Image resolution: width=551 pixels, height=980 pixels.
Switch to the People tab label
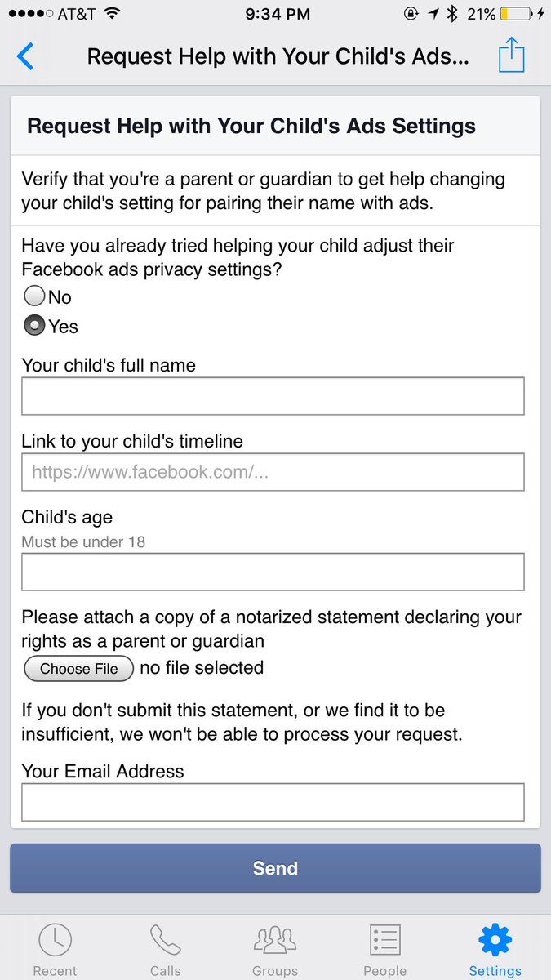coord(384,971)
